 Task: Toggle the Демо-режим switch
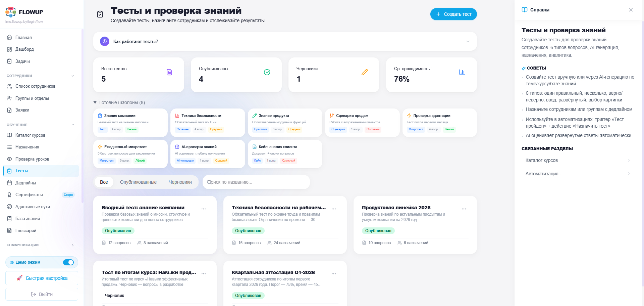click(68, 262)
